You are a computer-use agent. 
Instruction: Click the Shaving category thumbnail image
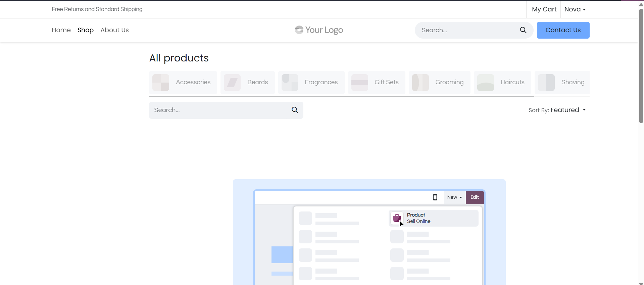(546, 82)
